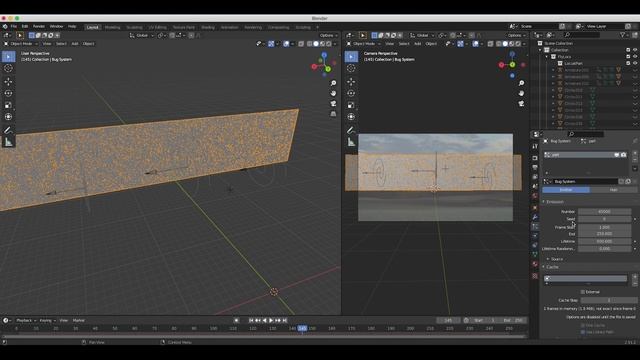
Task: Select the Scale tool in camera viewport
Action: click(351, 105)
